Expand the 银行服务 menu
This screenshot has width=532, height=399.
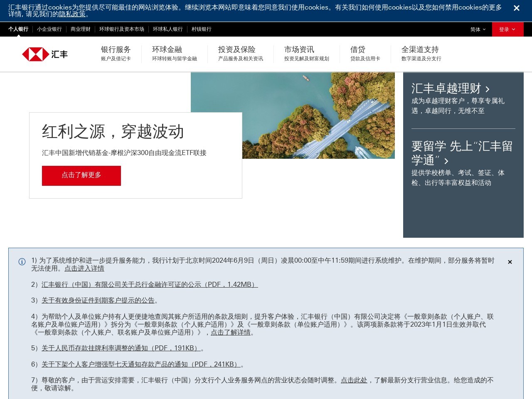pyautogui.click(x=116, y=54)
